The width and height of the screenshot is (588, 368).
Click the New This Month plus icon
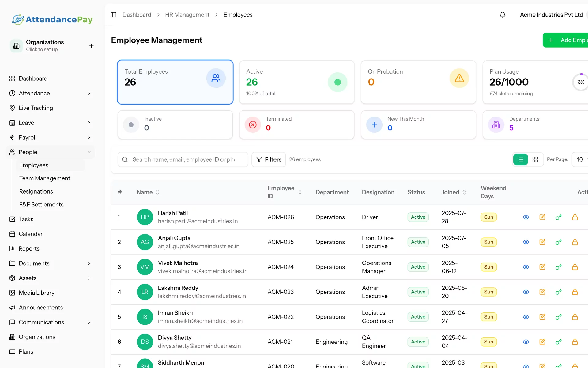(x=374, y=125)
